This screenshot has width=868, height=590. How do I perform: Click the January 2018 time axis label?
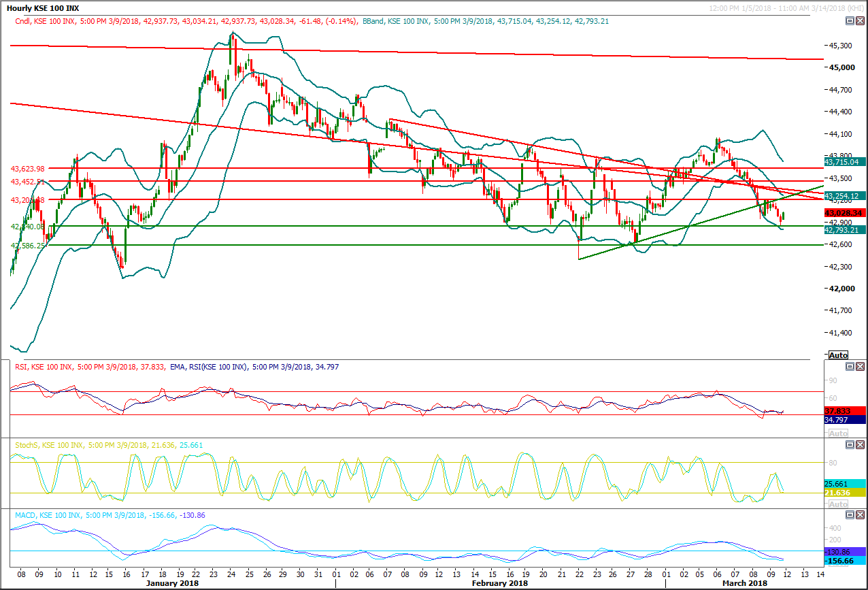point(173,583)
